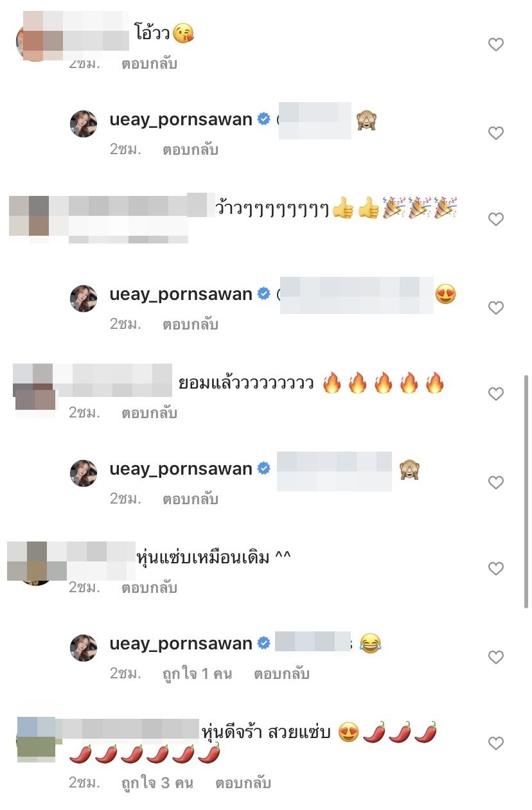Tap ตอบกลับ under ueay_pornsawan's heart-eyes reply
Image resolution: width=532 pixels, height=810 pixels.
click(x=190, y=324)
